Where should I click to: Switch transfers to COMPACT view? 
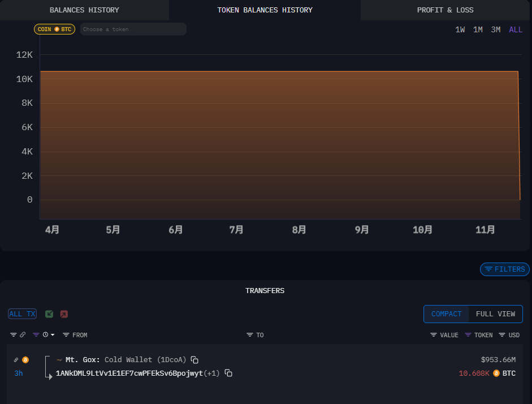pos(446,314)
